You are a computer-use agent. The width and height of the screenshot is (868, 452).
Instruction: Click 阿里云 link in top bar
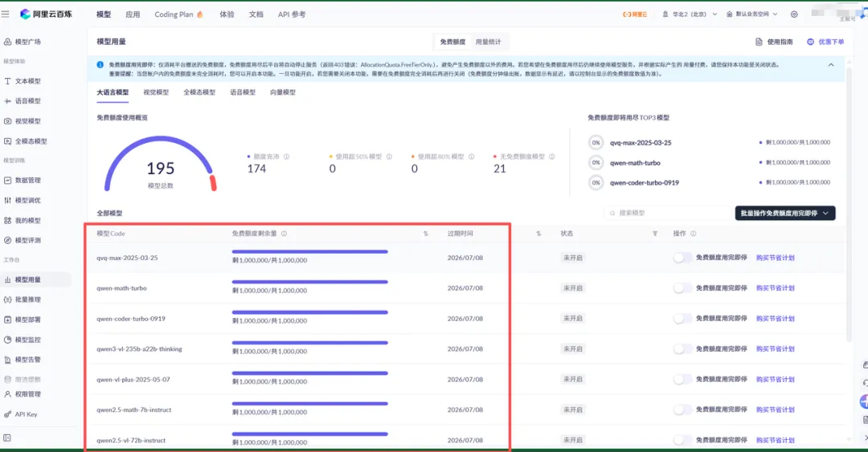coord(635,14)
